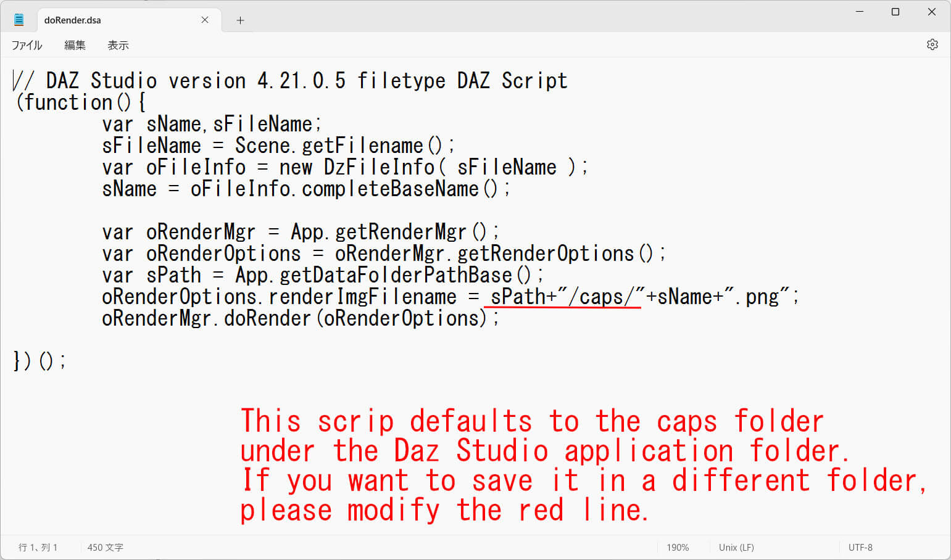The width and height of the screenshot is (951, 560).
Task: Click the Unix (LF) line ending indicator
Action: (x=736, y=547)
